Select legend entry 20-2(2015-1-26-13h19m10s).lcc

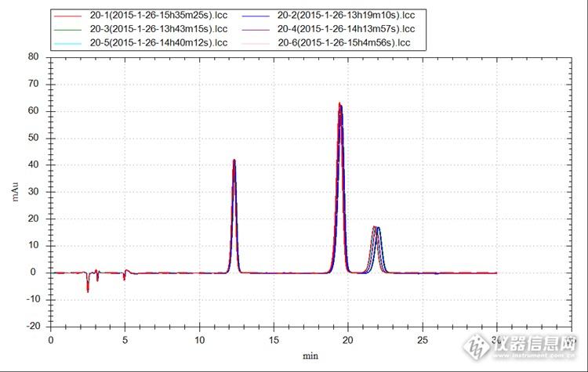pos(346,16)
